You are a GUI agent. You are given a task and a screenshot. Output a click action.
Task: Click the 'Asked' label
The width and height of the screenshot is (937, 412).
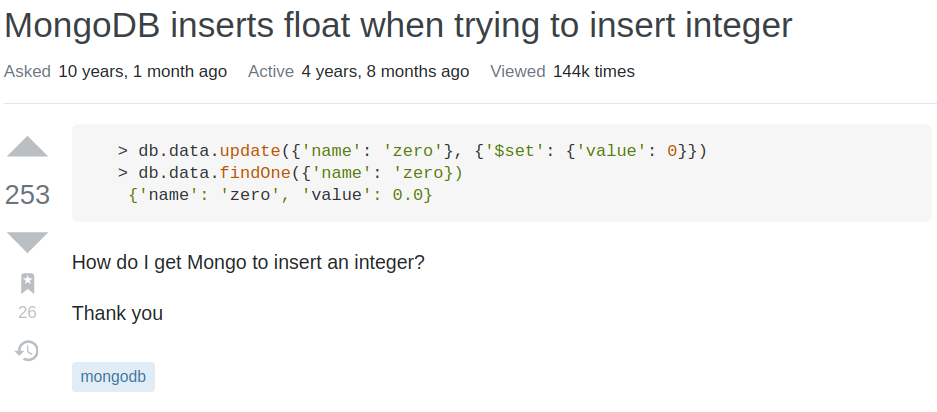click(x=27, y=72)
